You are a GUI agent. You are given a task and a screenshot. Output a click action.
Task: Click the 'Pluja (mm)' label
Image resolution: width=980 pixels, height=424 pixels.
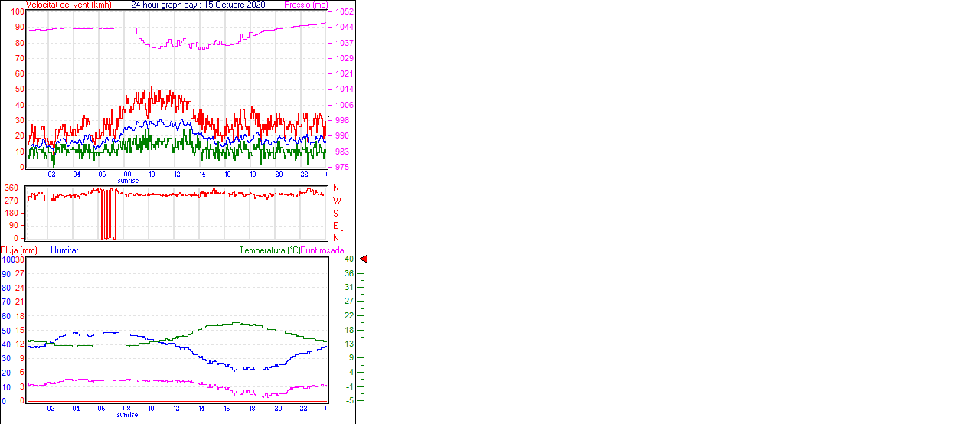(19, 250)
